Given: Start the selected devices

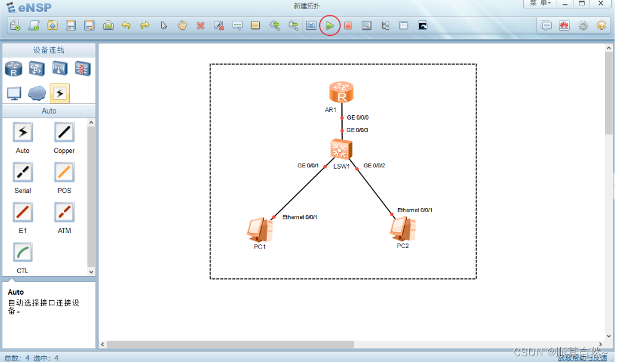Looking at the screenshot, I should click(x=330, y=26).
